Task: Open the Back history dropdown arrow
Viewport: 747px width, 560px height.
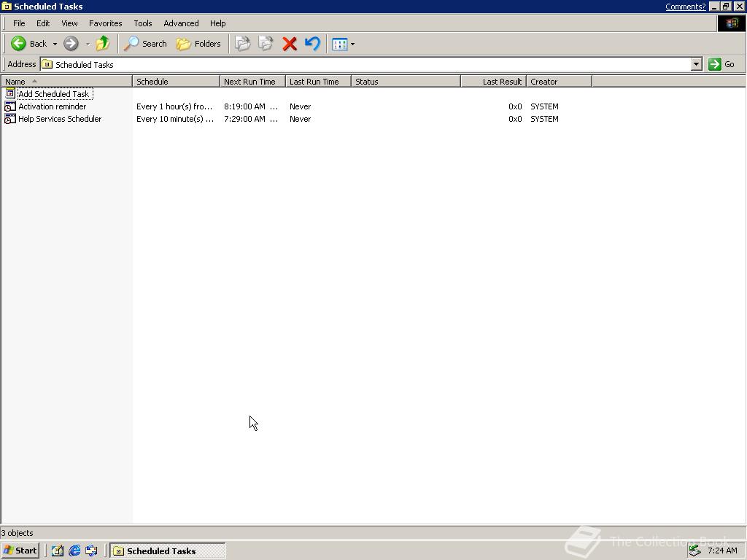Action: pos(55,44)
